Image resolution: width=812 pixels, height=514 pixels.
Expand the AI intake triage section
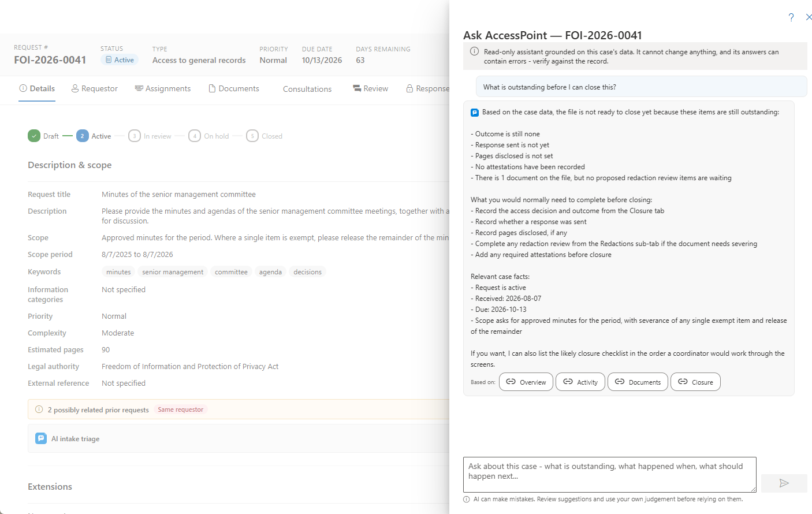point(239,439)
